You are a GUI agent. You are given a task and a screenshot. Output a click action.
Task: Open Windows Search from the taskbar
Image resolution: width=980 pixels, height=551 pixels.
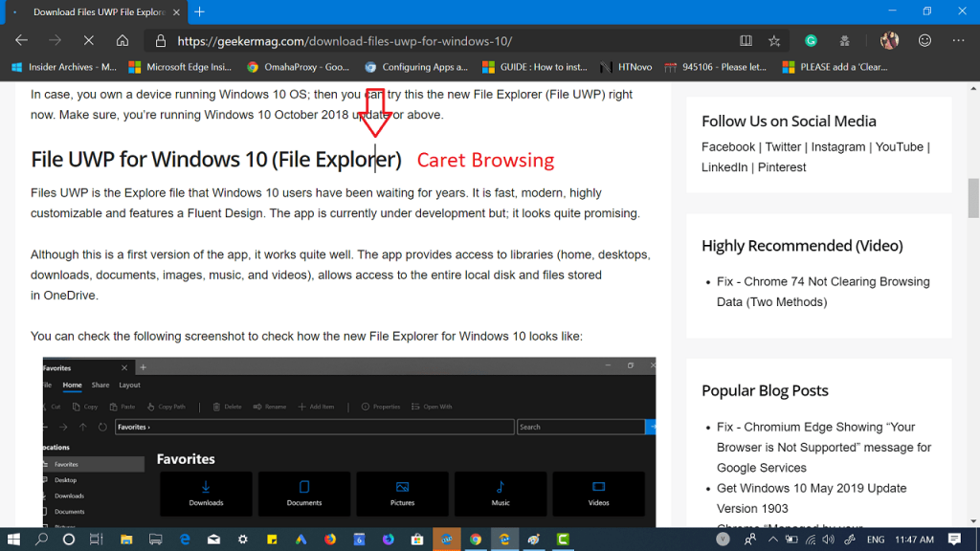point(41,540)
